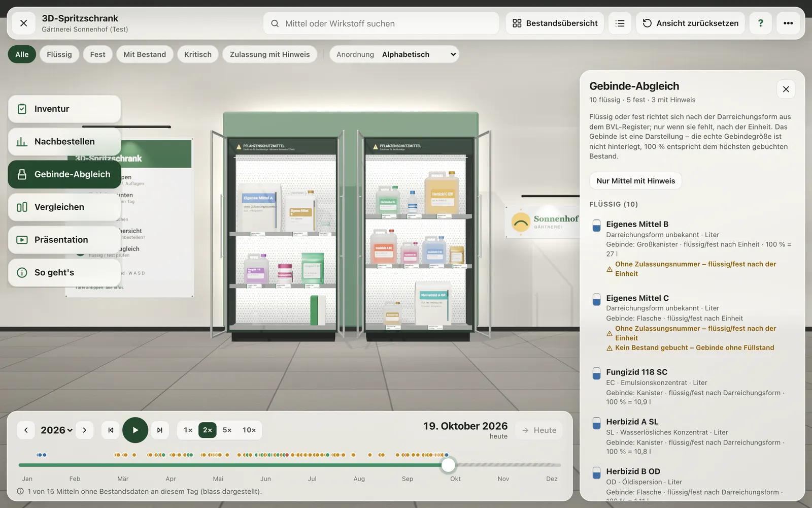Image resolution: width=812 pixels, height=508 pixels.
Task: Open help via question mark icon
Action: 760,23
